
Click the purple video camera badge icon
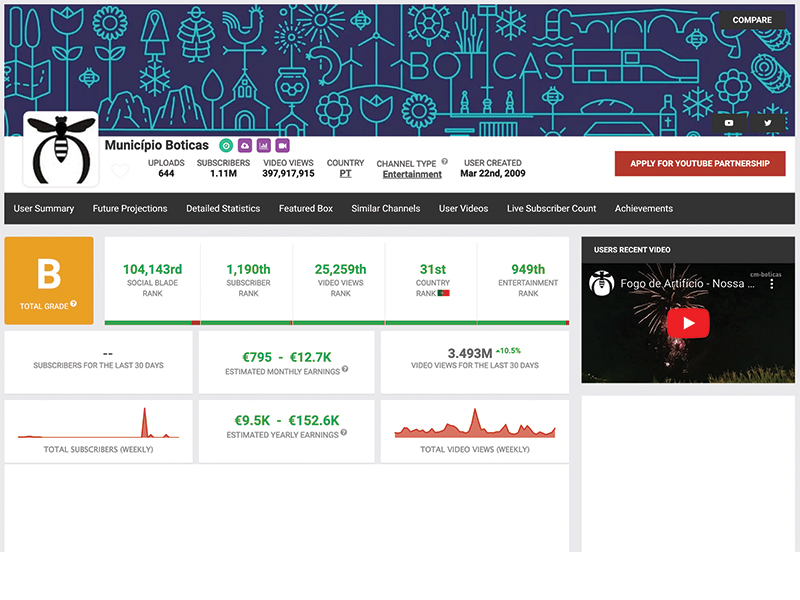[x=283, y=146]
